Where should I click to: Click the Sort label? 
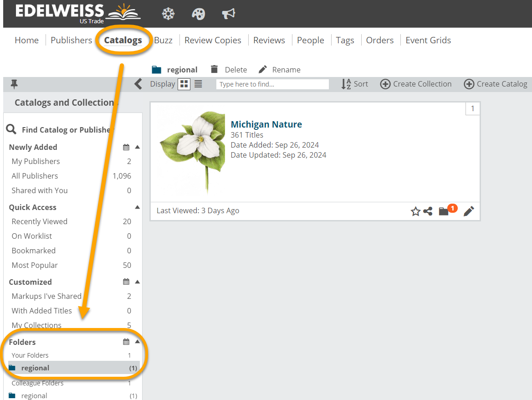coord(361,84)
